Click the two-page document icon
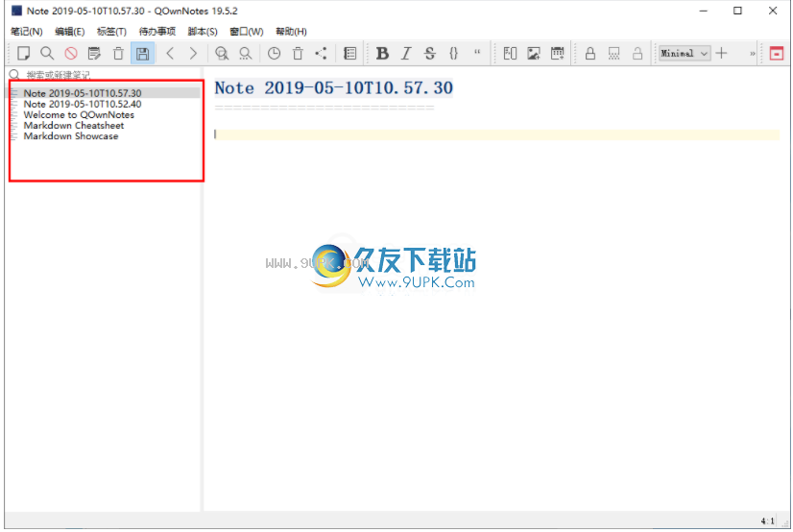Screen dimensions: 793x532 (x=511, y=53)
